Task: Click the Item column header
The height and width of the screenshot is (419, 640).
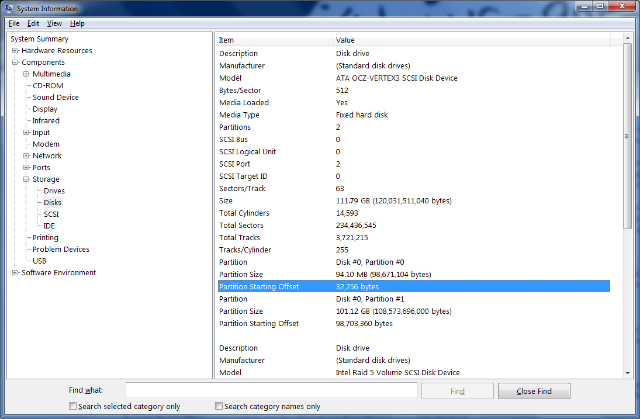Action: [274, 40]
